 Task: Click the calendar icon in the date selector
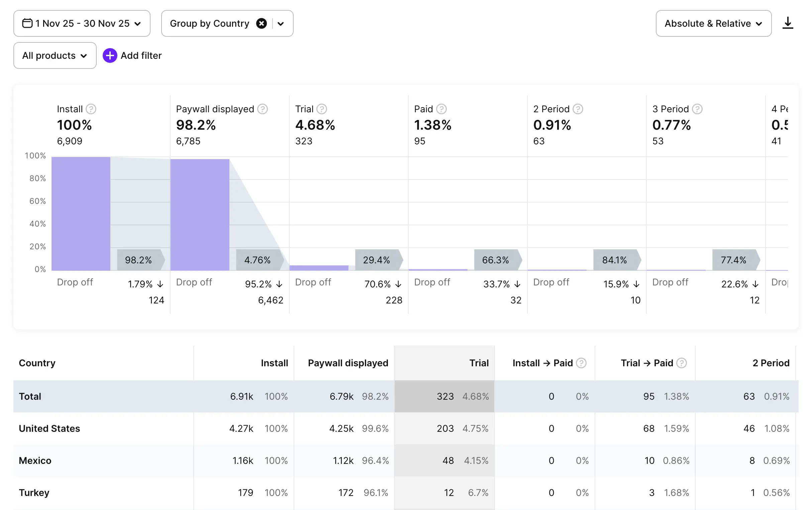click(27, 23)
